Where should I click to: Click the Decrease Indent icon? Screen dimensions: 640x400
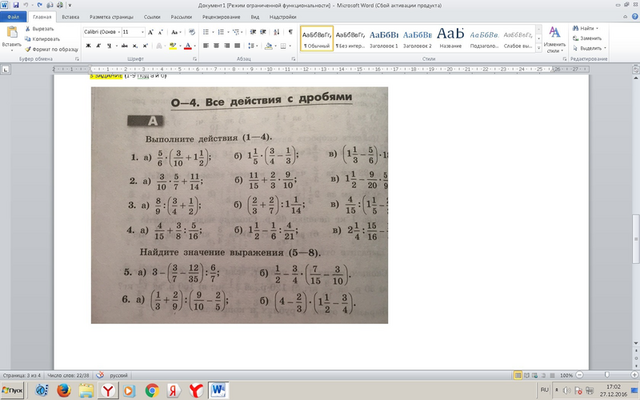[x=253, y=32]
